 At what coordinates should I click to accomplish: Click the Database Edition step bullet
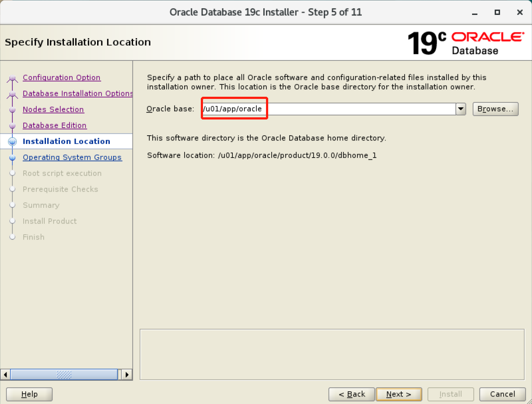tap(13, 126)
